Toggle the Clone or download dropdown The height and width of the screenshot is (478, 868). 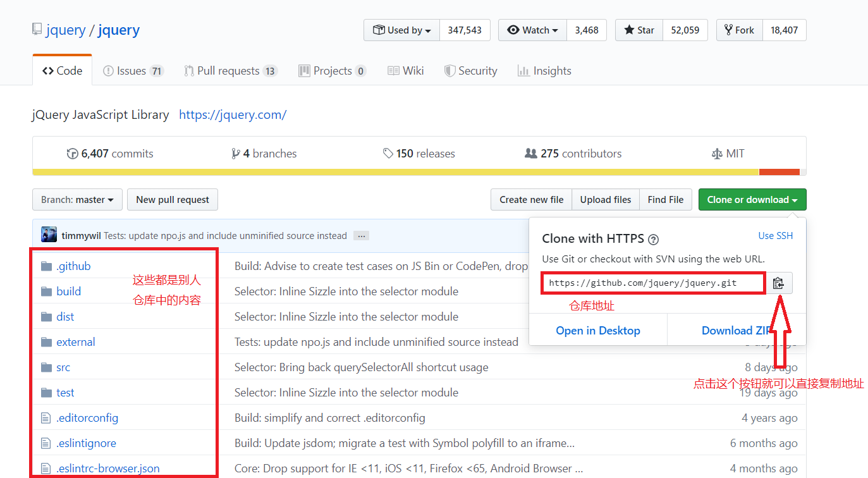752,200
